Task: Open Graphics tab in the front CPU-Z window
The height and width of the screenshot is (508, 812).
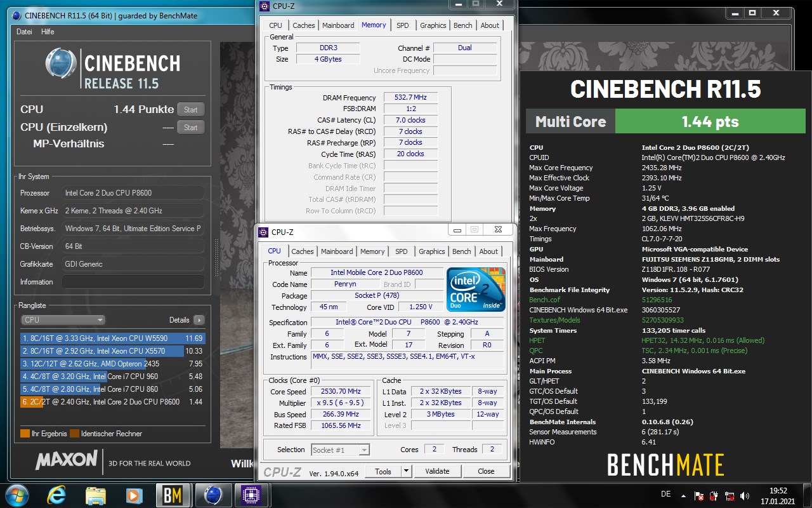Action: pyautogui.click(x=431, y=251)
